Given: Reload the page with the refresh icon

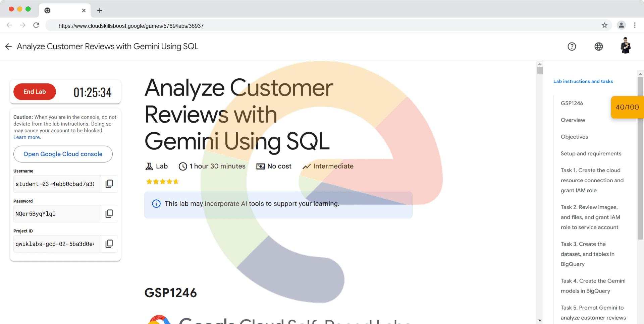Looking at the screenshot, I should coord(36,25).
